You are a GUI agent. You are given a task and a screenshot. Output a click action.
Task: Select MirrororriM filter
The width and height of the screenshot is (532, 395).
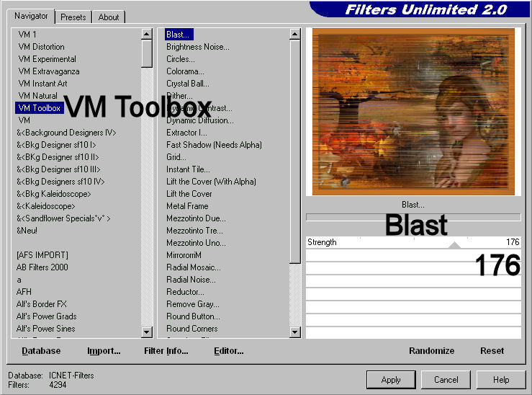click(184, 254)
